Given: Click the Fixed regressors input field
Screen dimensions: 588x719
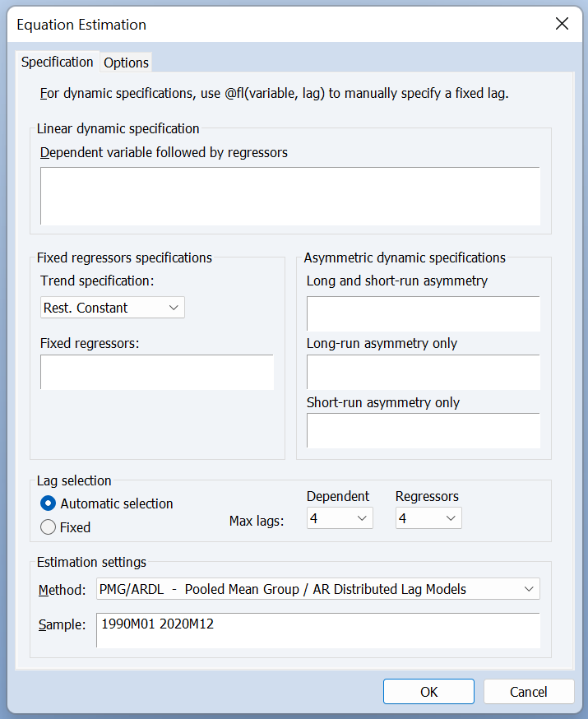Looking at the screenshot, I should [x=156, y=373].
